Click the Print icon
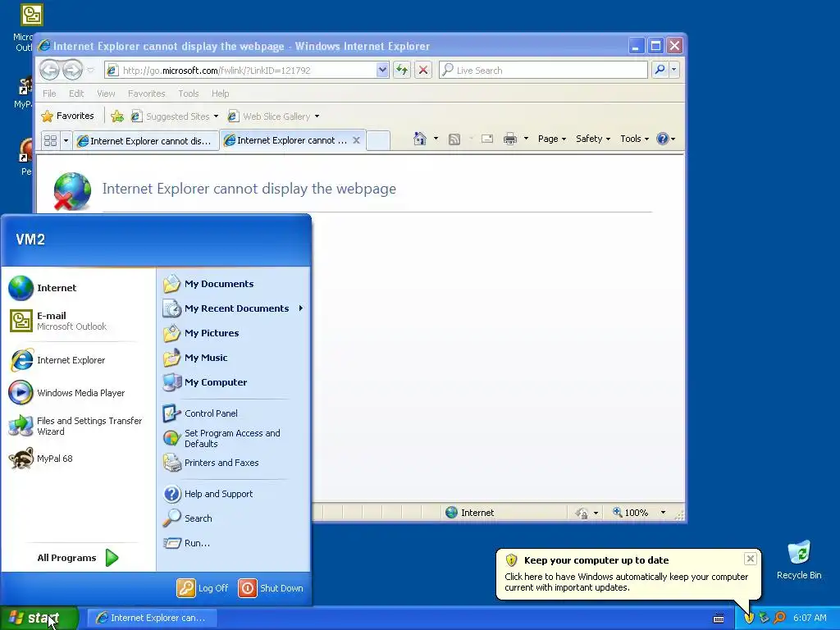Viewport: 840px width, 630px height. 510,139
